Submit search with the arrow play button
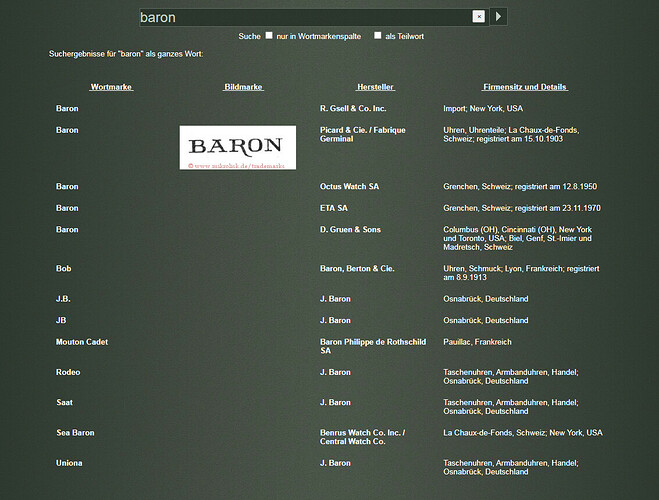The image size is (659, 500). click(498, 17)
